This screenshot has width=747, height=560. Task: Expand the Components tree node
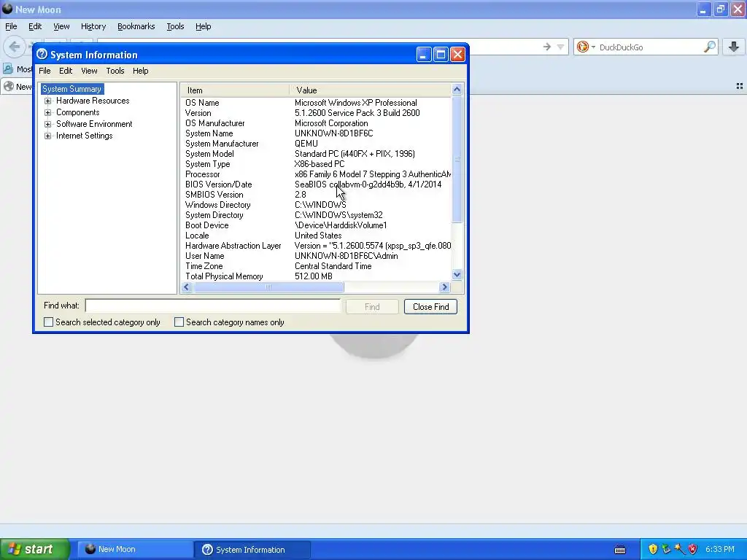tap(47, 113)
